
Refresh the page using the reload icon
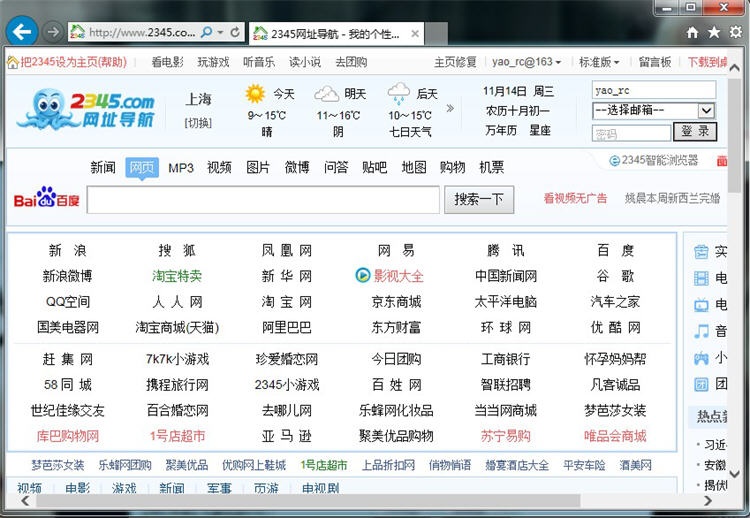tap(236, 32)
